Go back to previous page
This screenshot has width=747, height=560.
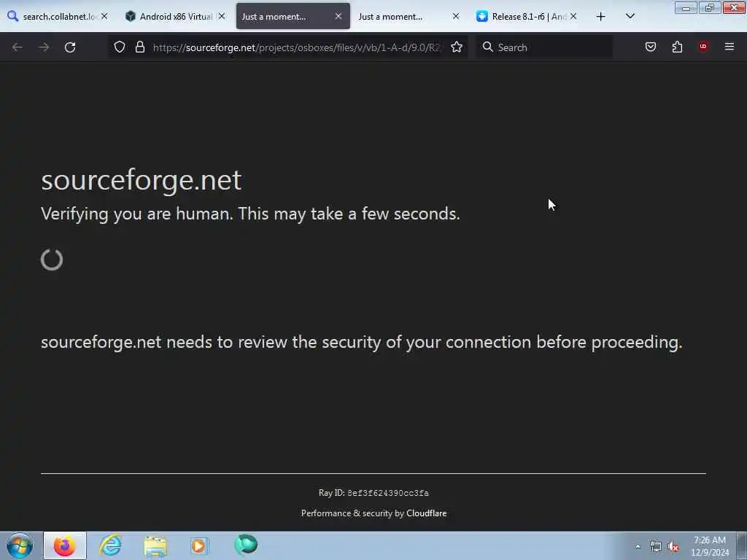[x=18, y=47]
